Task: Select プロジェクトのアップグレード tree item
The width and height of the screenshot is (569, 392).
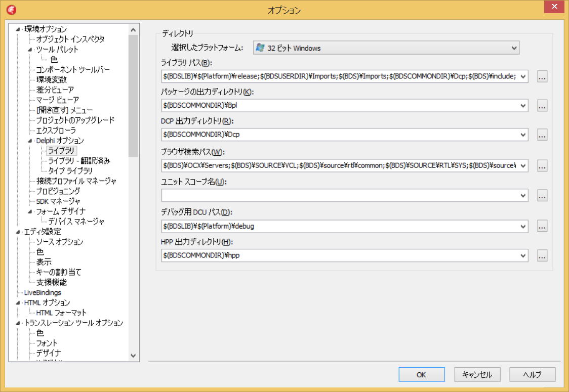Action: pos(75,120)
